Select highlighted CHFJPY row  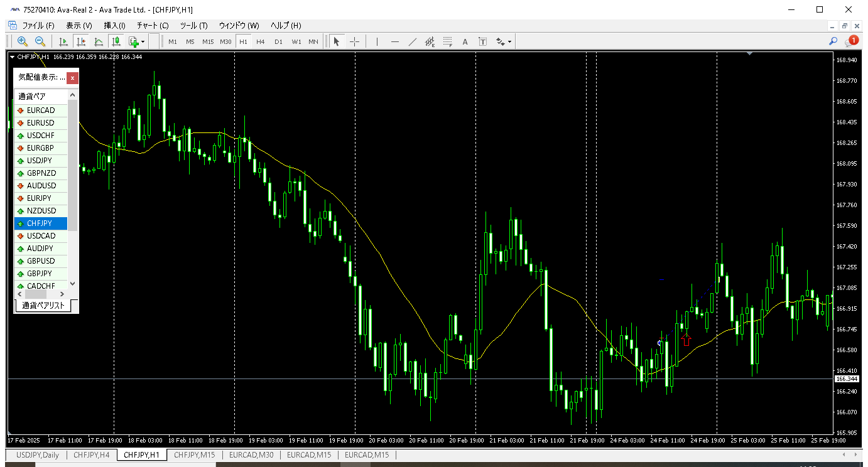[41, 223]
